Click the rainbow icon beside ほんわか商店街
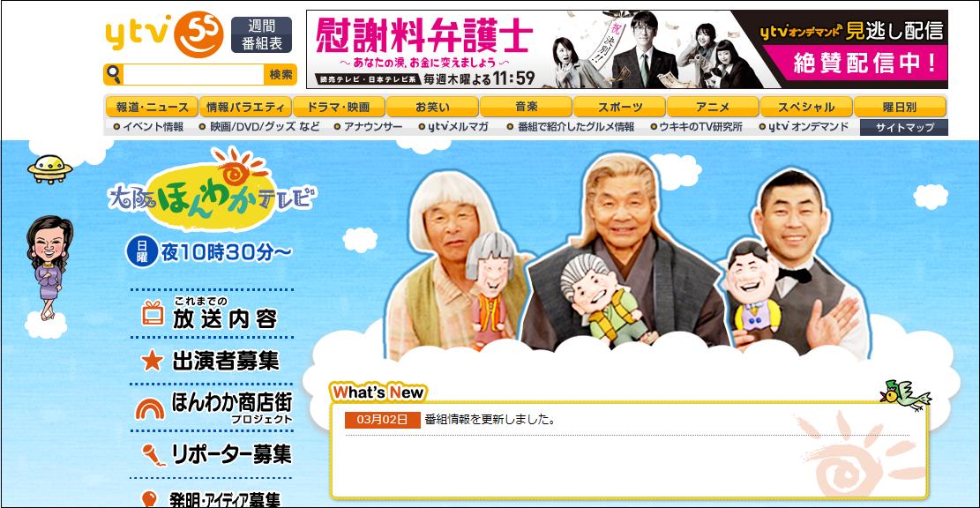 point(150,409)
